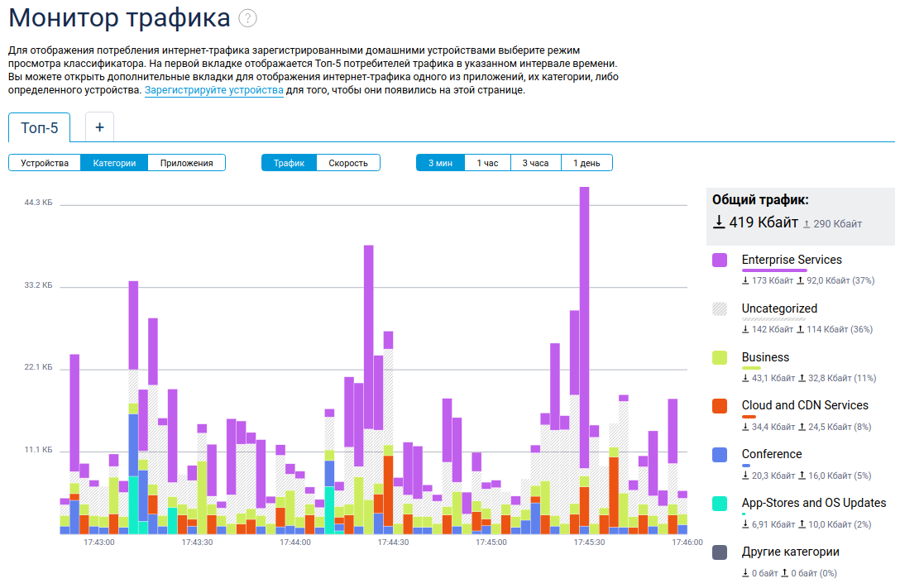
Task: Click the blue Conference legend swatch
Action: [720, 455]
